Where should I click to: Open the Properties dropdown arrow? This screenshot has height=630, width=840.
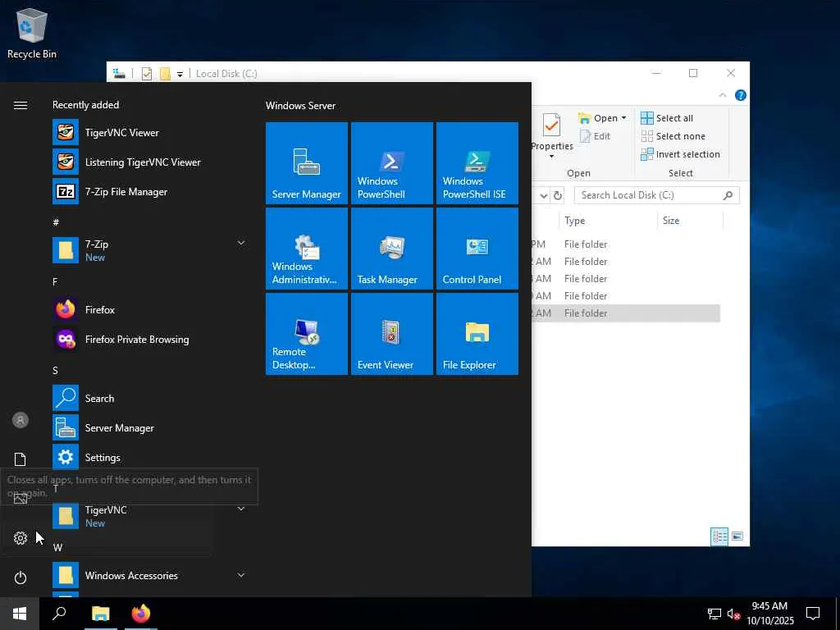coord(551,156)
